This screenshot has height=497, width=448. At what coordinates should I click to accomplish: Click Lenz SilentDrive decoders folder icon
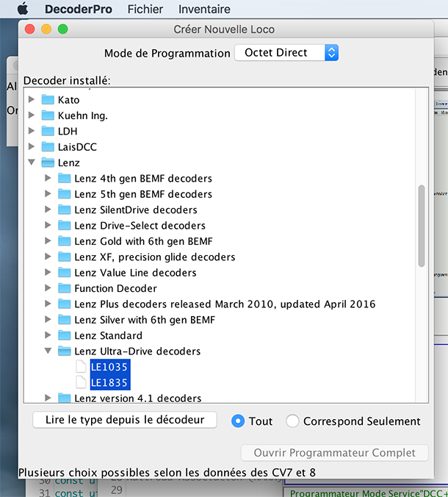click(65, 210)
